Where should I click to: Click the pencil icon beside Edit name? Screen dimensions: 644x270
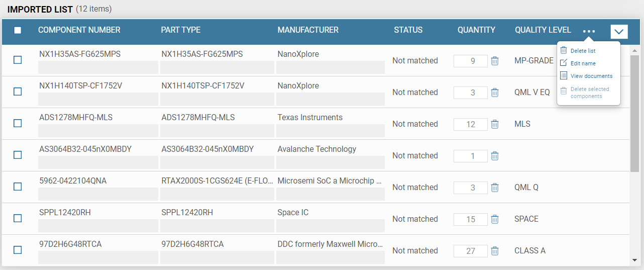564,63
